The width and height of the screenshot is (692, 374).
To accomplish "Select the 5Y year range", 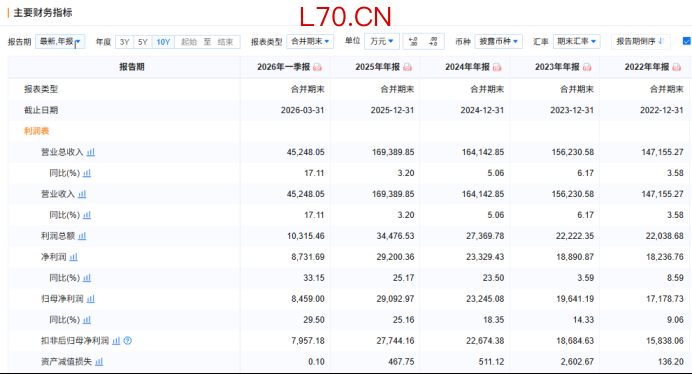I will pos(143,42).
